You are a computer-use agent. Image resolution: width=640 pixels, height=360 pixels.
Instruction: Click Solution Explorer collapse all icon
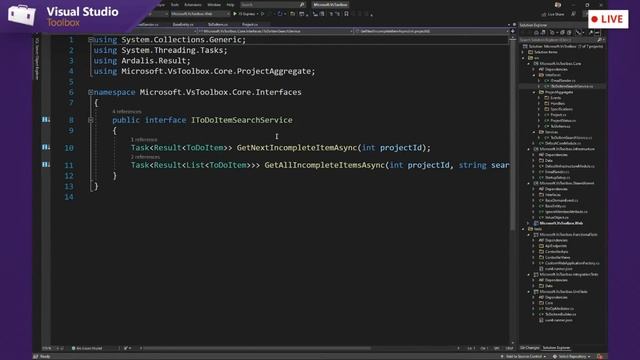pyautogui.click(x=562, y=33)
